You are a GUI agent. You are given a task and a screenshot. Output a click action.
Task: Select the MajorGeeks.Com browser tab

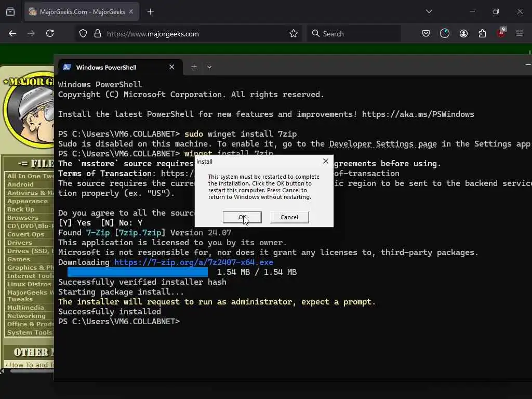(82, 12)
